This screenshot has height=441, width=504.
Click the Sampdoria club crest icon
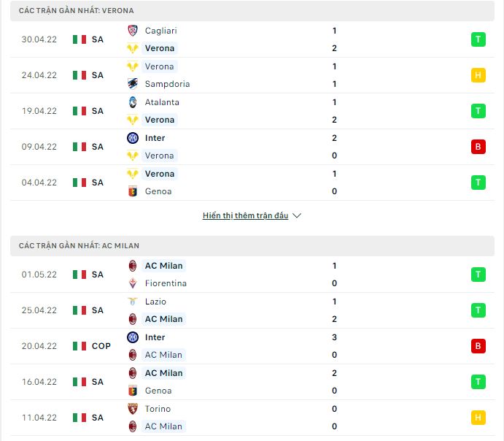(133, 84)
